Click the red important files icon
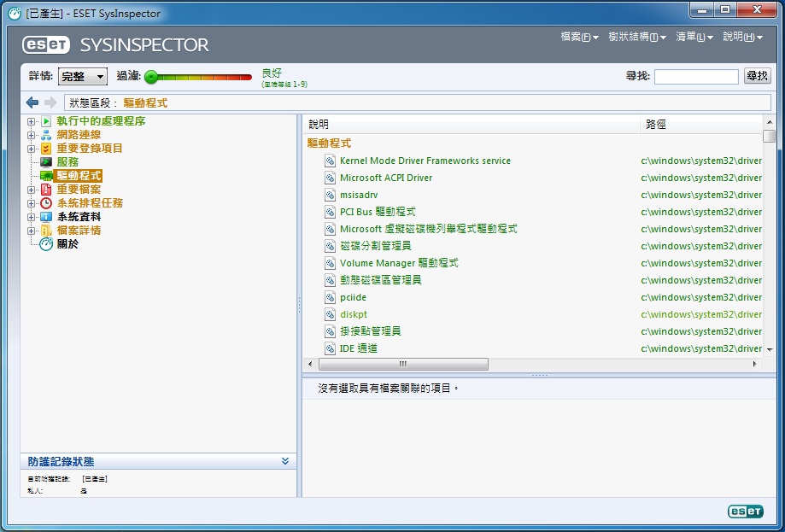The image size is (785, 532). 46,190
